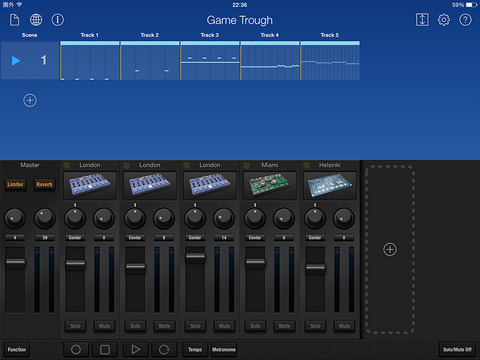The width and height of the screenshot is (480, 360).
Task: Select the Track 5 clip in scene 1
Action: 330,61
